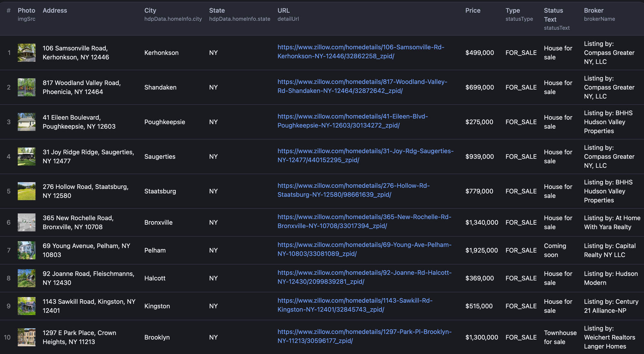The image size is (644, 354).
Task: Click the Kerhonkson house photo thumbnail
Action: pos(26,53)
